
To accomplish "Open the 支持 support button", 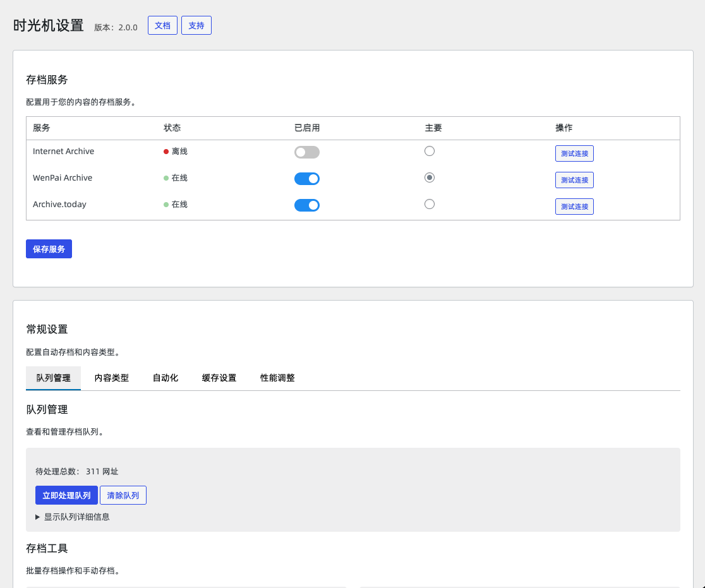I will pos(196,25).
